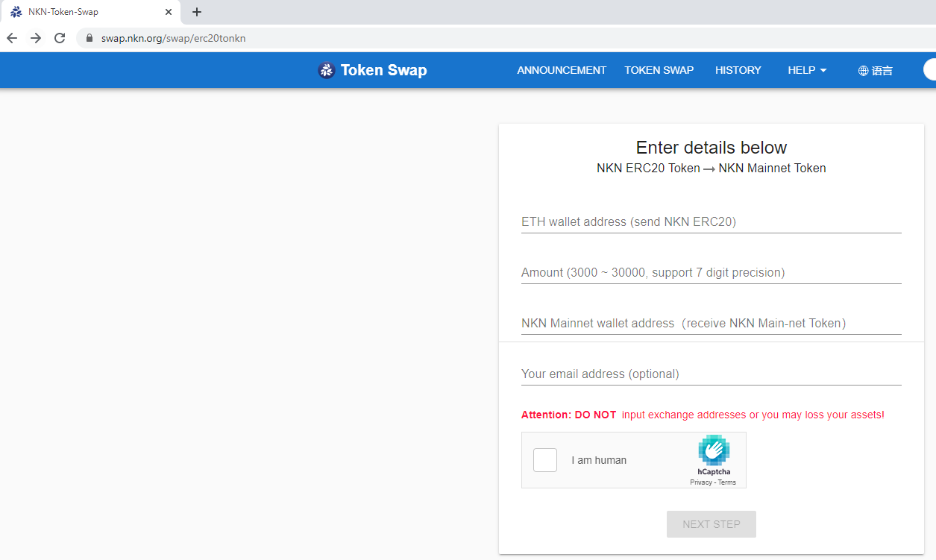
Task: Click the globe language icon
Action: pos(864,71)
